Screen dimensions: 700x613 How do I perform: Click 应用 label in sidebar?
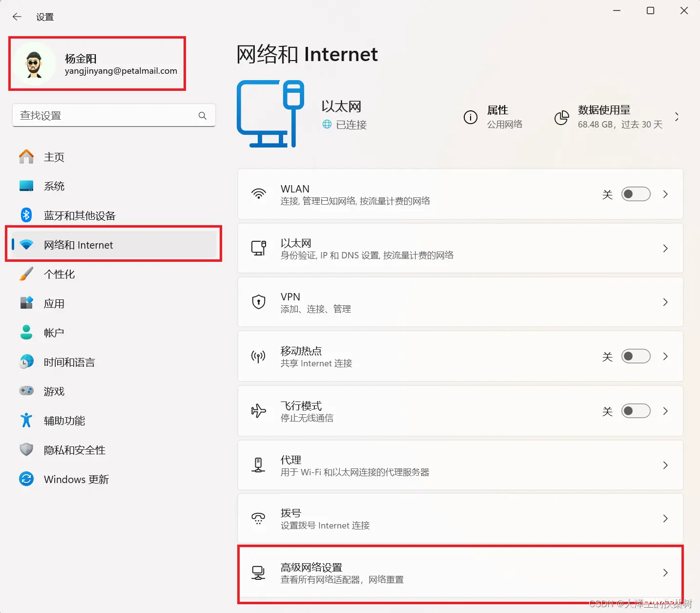click(x=54, y=303)
